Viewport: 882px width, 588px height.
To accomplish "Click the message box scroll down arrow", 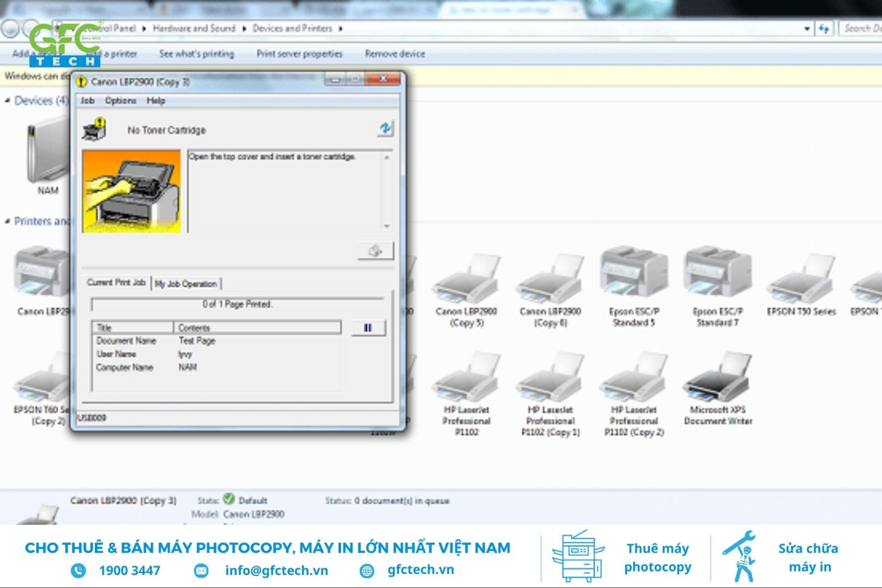I will 387,226.
